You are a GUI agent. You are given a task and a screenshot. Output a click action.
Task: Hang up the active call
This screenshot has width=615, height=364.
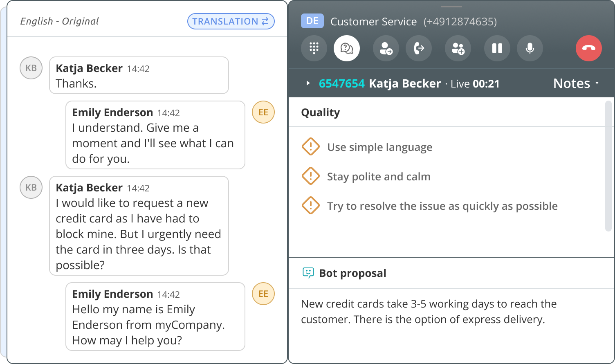coord(589,48)
